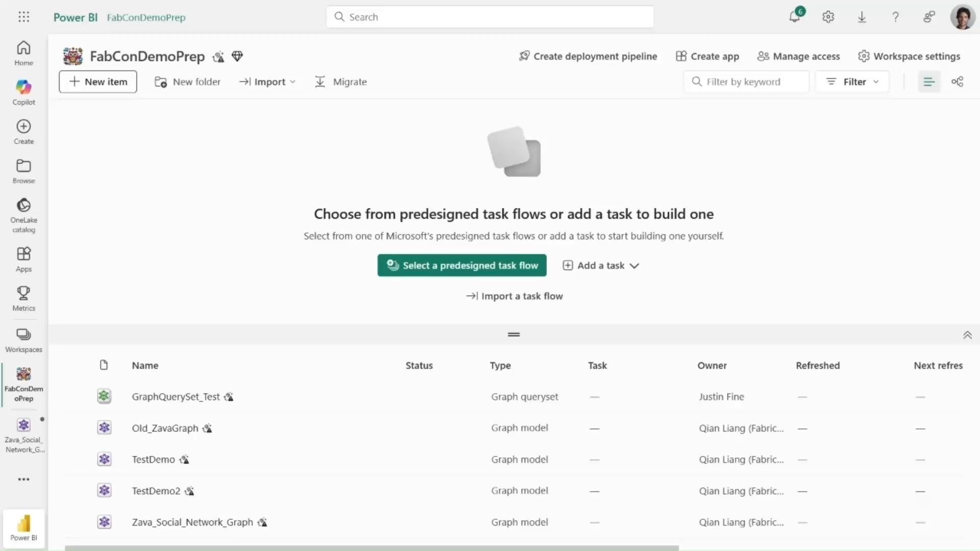Viewport: 980px width, 551px height.
Task: Click the Filter by keyword field
Action: (750, 82)
